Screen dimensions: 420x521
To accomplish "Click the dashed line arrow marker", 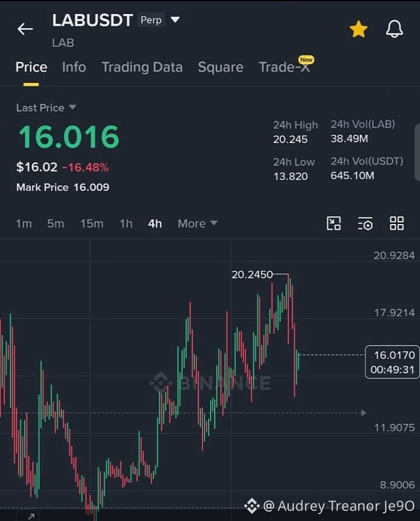I will tap(364, 412).
